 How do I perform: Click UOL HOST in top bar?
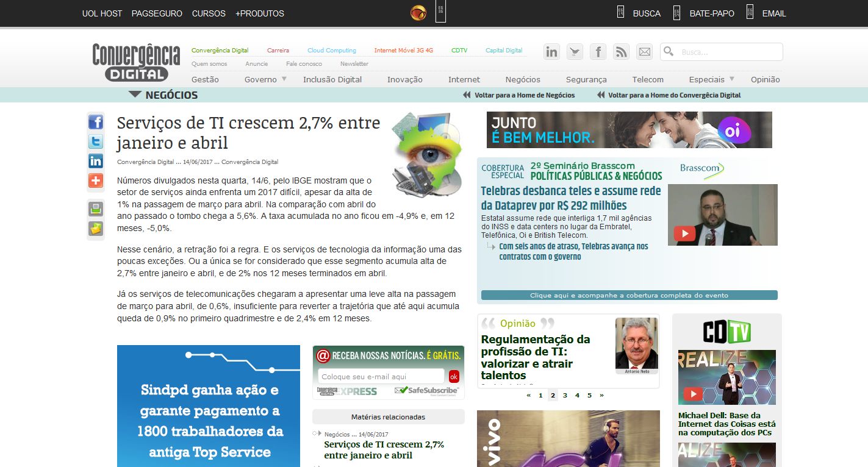[x=102, y=13]
